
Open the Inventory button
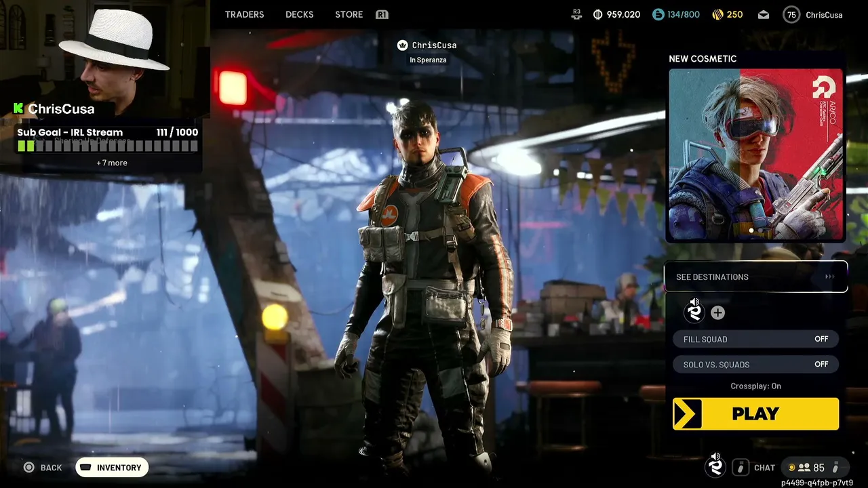pyautogui.click(x=112, y=468)
